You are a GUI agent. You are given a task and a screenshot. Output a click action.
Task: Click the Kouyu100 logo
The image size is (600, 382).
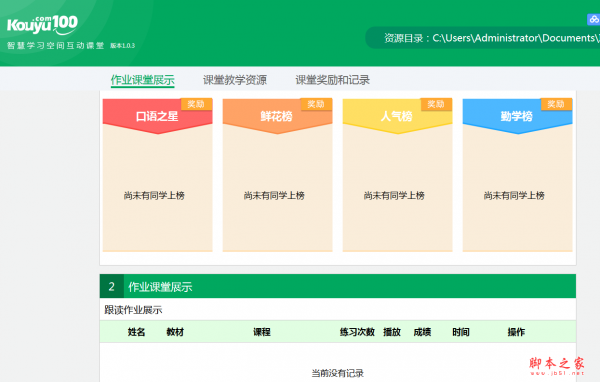42,25
